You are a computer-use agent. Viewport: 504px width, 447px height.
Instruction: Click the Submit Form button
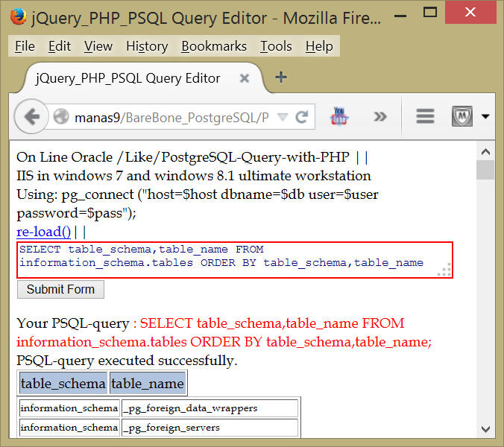60,289
